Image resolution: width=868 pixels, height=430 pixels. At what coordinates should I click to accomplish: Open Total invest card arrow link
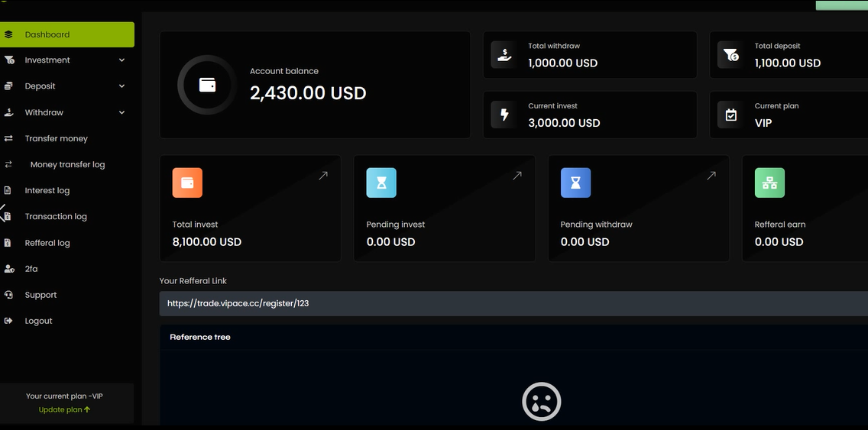tap(323, 176)
